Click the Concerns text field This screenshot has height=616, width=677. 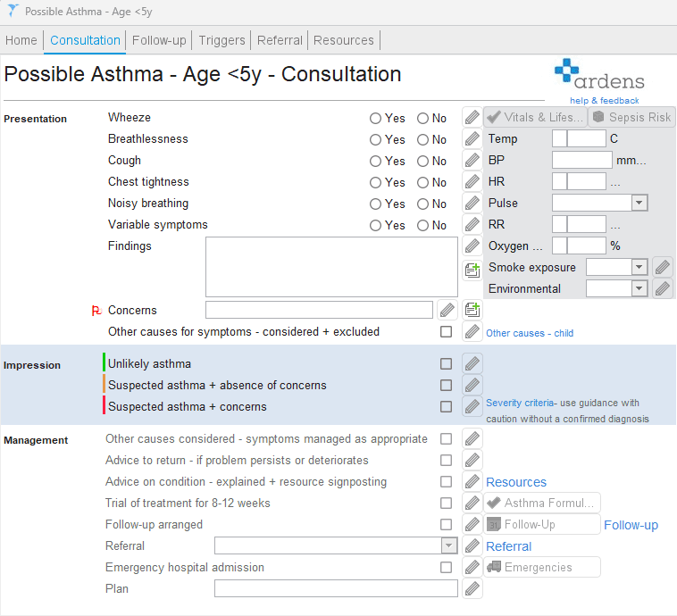coord(319,310)
